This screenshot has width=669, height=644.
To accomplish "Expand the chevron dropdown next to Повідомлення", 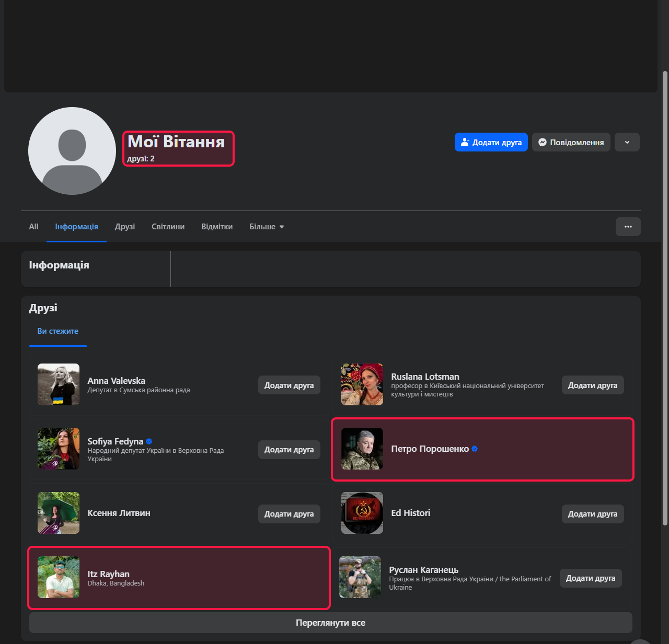I will pos(627,142).
